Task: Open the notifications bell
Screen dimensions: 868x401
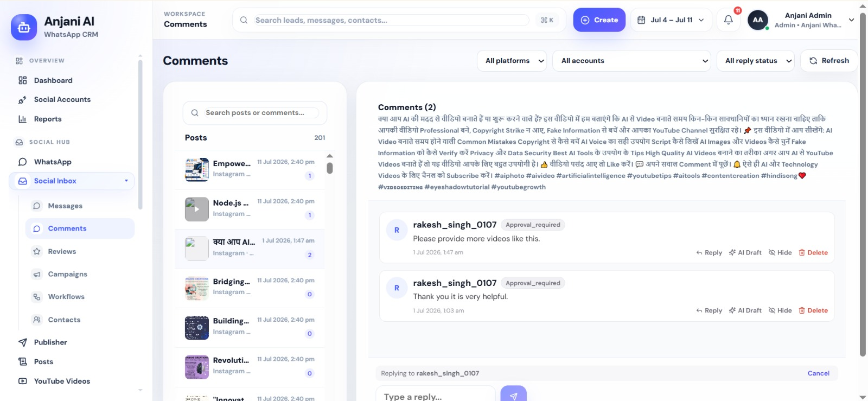Action: coord(729,20)
